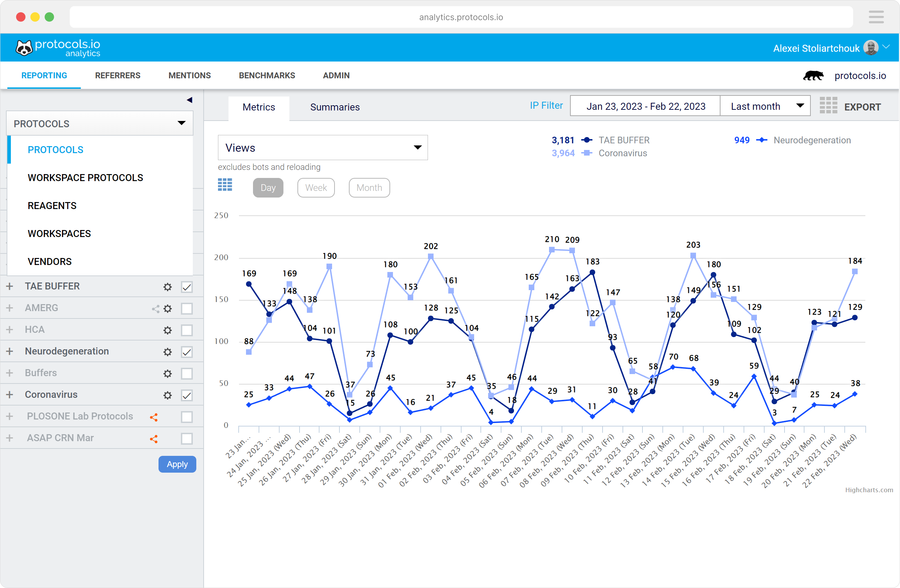Click the share icon next to AMERG
Viewport: 900px width, 588px height.
155,309
